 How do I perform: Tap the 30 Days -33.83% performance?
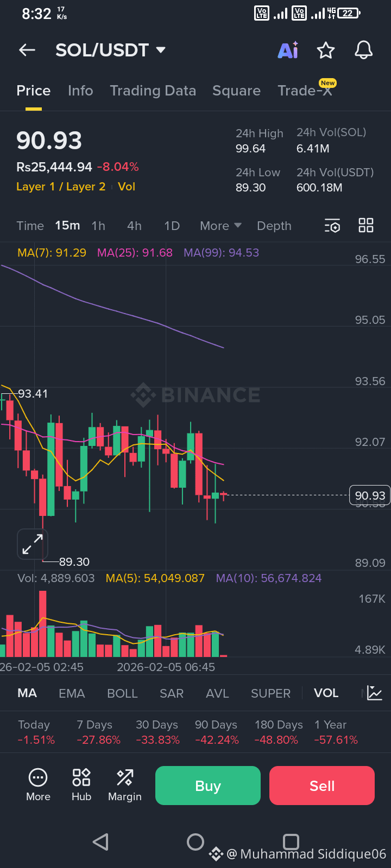(157, 732)
